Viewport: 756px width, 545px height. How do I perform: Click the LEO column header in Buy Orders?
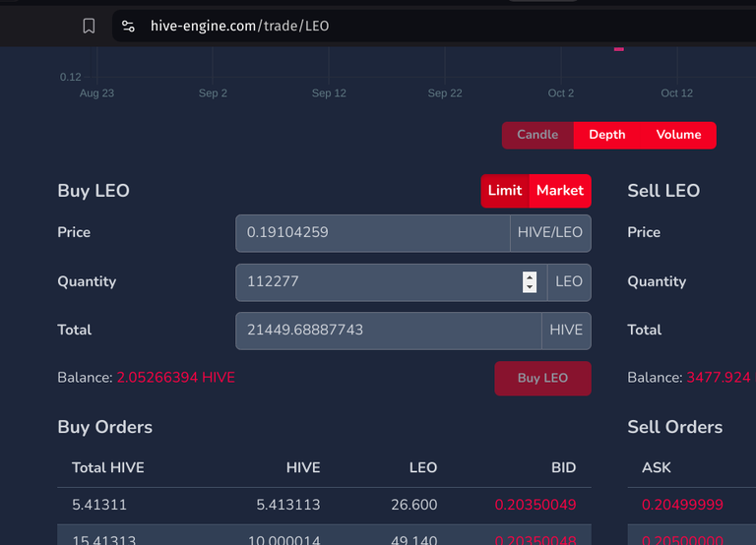(x=423, y=467)
